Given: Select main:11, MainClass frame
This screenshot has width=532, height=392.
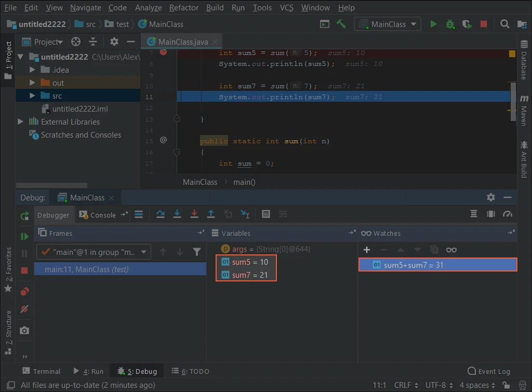Looking at the screenshot, I should pos(120,269).
